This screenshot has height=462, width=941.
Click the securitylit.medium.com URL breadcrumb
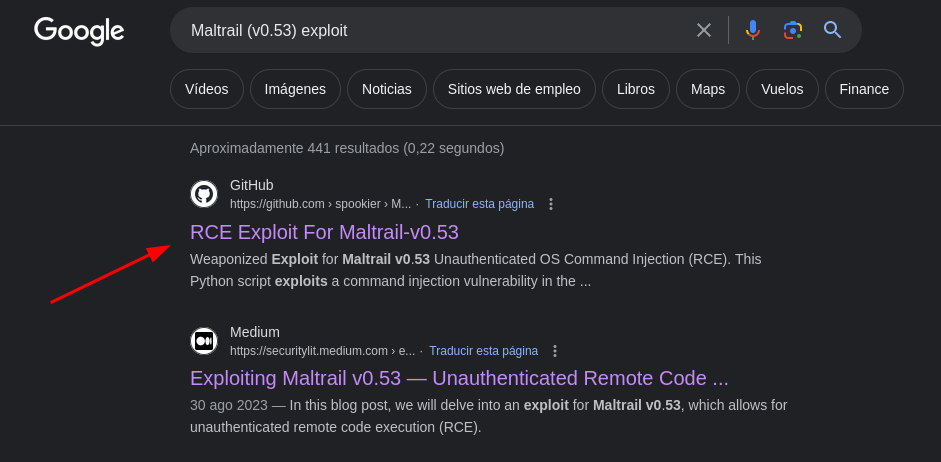323,350
